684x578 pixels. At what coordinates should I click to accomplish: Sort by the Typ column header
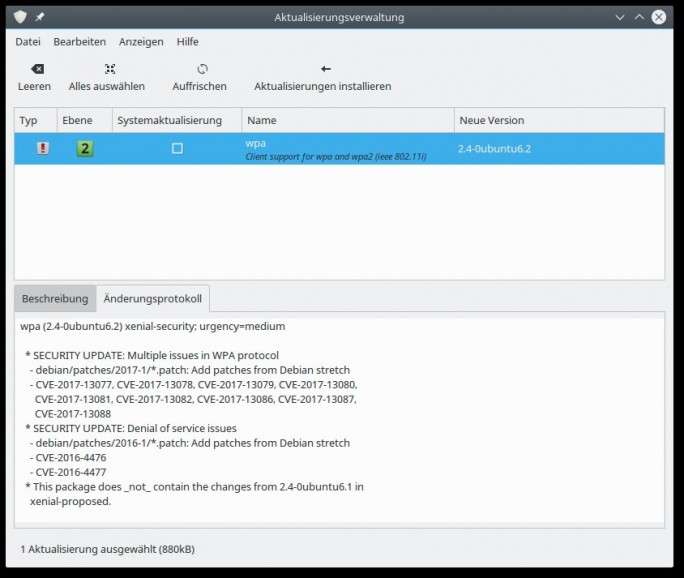35,120
